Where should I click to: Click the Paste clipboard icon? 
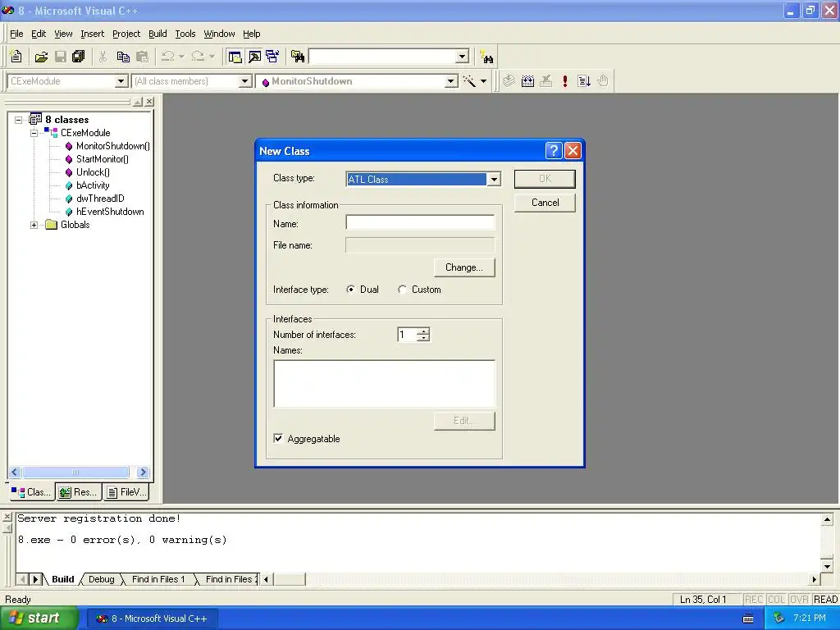coord(142,57)
